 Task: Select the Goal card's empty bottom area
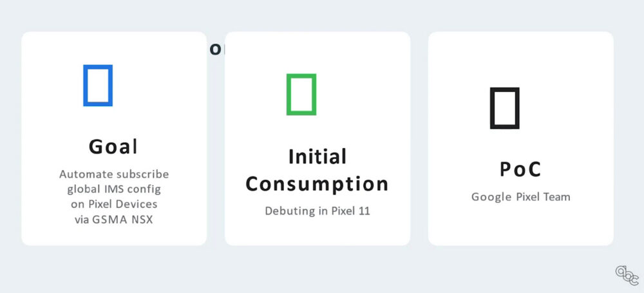click(x=114, y=236)
